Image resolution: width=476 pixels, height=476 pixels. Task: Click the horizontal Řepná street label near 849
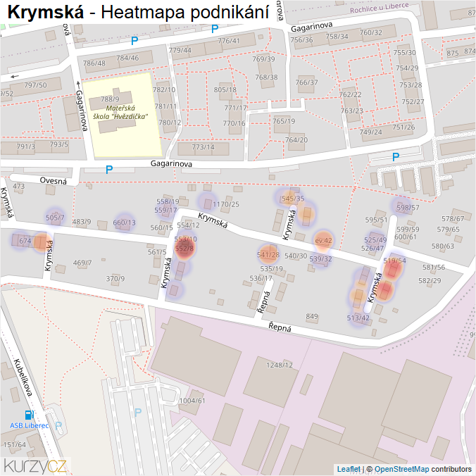(x=280, y=327)
